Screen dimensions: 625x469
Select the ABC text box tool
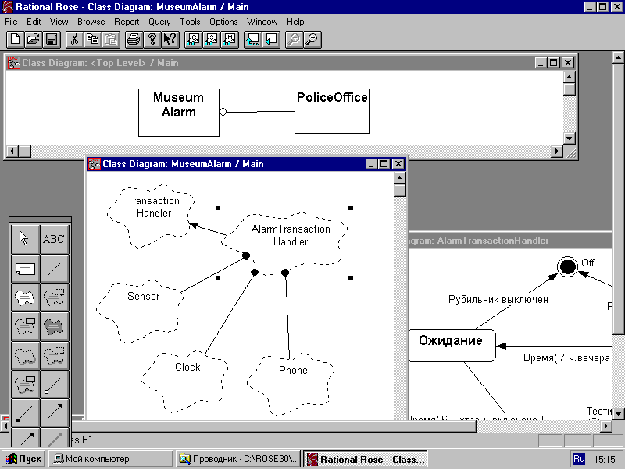pos(53,239)
